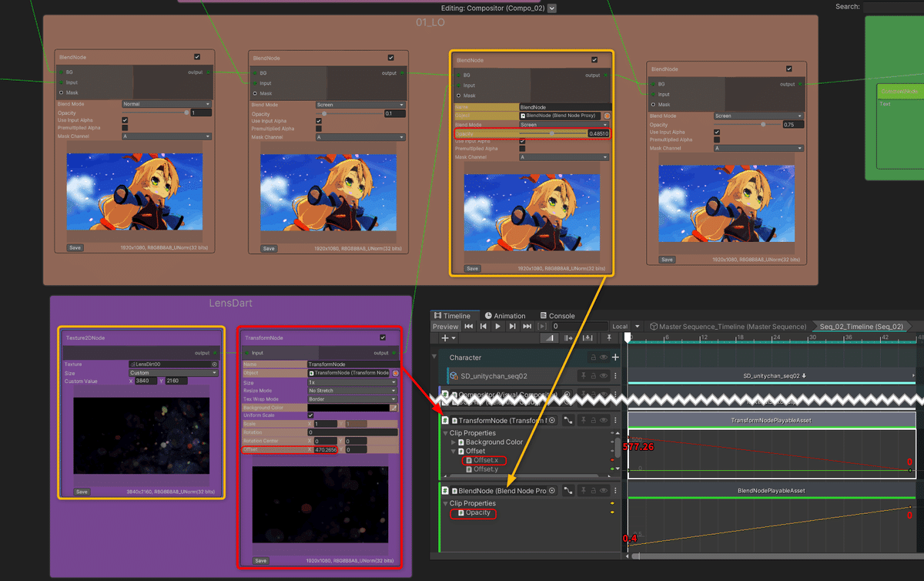Switch to the Console tab
The height and width of the screenshot is (581, 924).
tap(557, 316)
